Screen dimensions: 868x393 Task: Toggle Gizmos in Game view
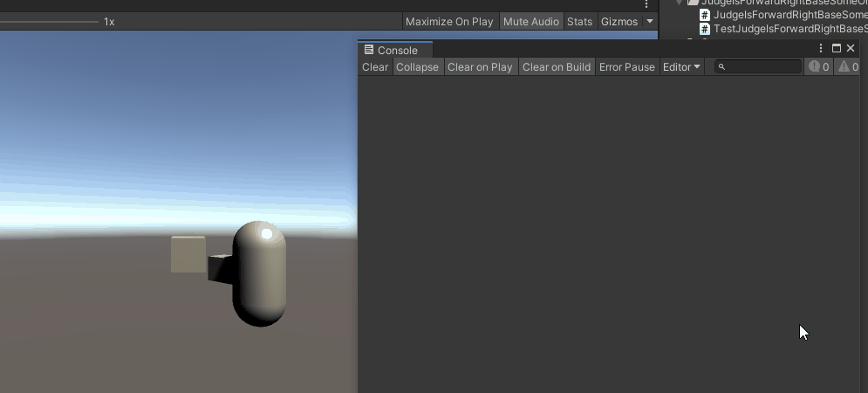coord(619,22)
